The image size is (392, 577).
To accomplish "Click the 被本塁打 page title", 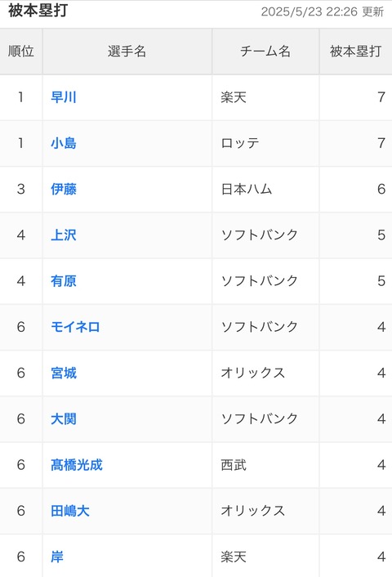I will click(x=38, y=11).
